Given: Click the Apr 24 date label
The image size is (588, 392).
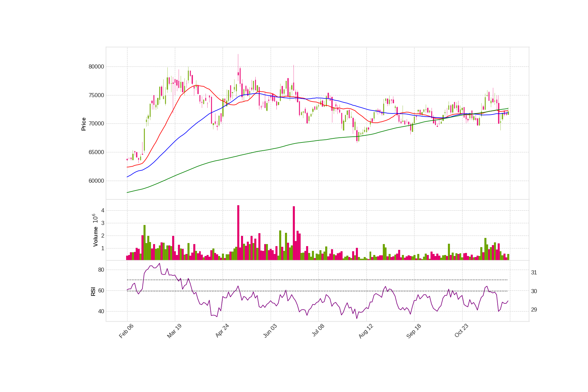Looking at the screenshot, I should coord(222,331).
